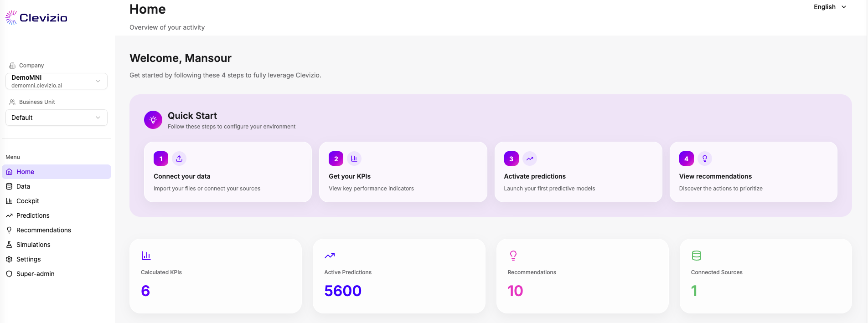Click the Recommendations card bulb icon
The image size is (868, 323).
click(513, 256)
